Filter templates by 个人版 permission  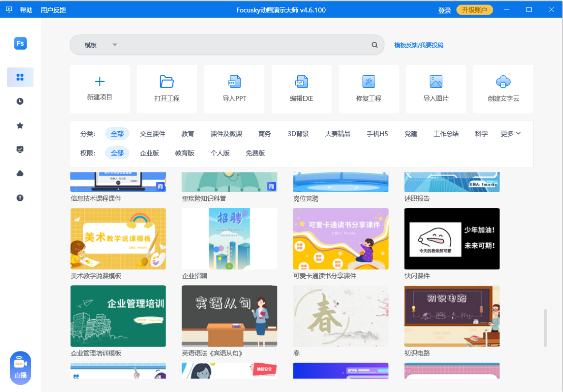coord(220,153)
